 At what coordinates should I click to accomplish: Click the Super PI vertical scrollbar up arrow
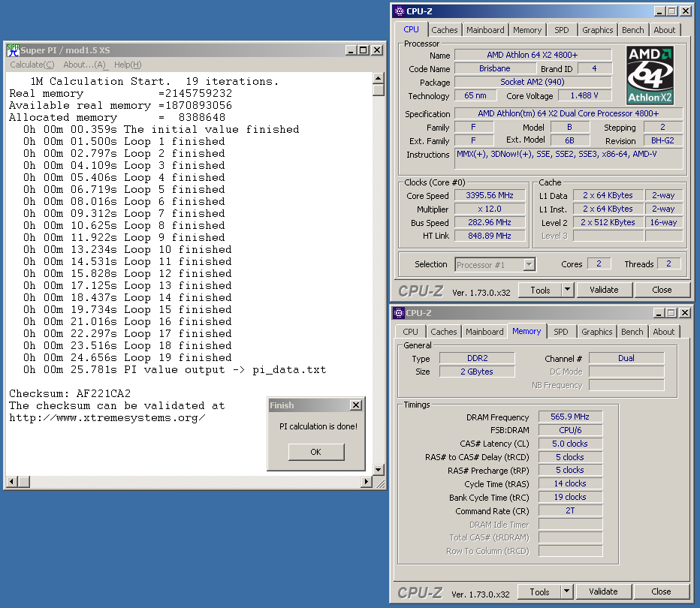click(378, 78)
